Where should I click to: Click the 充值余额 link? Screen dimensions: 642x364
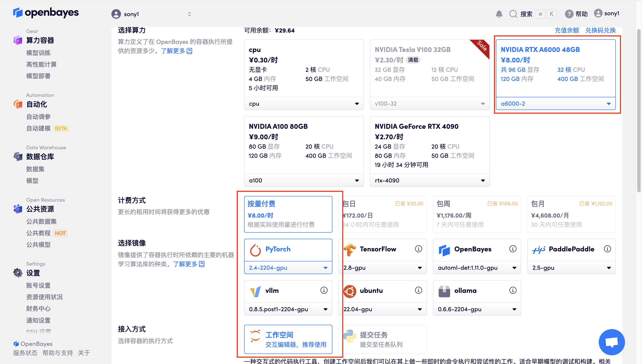(x=567, y=30)
